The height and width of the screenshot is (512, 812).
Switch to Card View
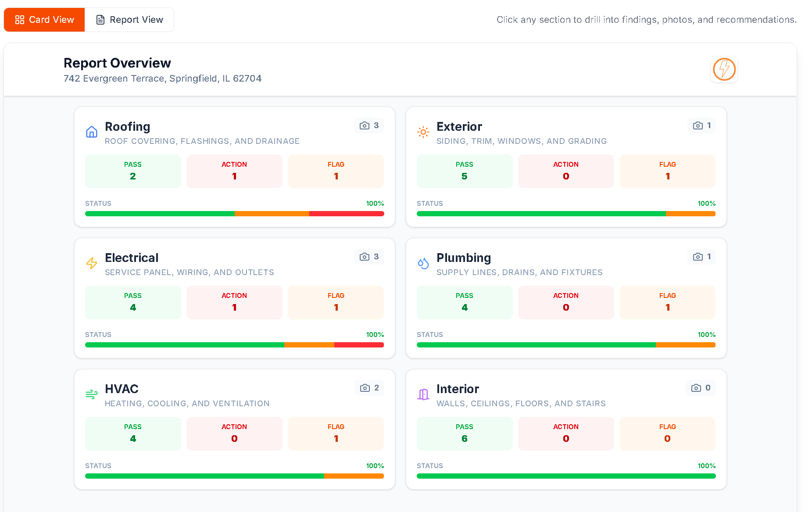[x=44, y=20]
